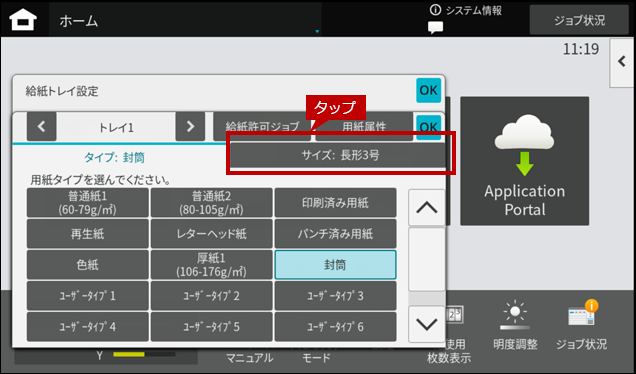Image resolution: width=636 pixels, height=374 pixels.
Task: Choose 普通紙1 (60-79g/m²) paper type
Action: [x=88, y=202]
